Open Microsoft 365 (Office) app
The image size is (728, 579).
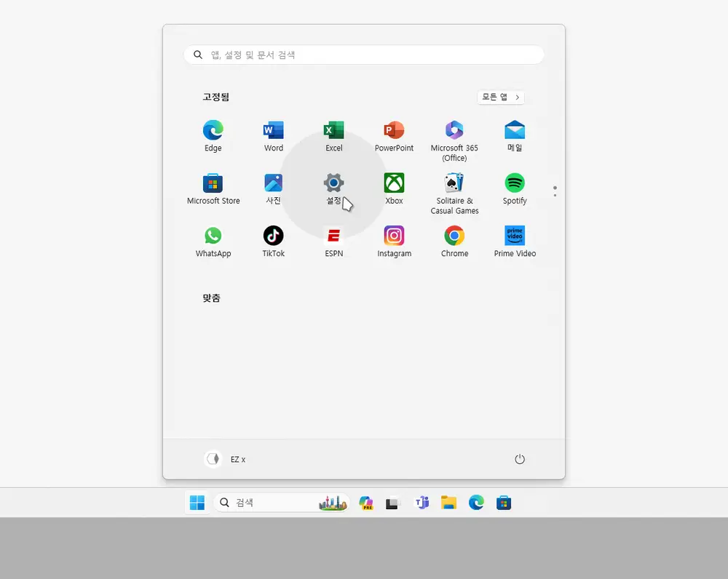(x=454, y=140)
